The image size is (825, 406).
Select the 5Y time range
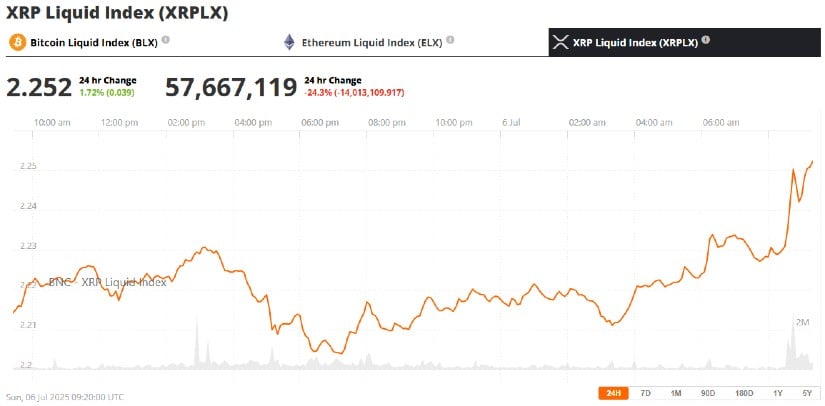tap(807, 393)
